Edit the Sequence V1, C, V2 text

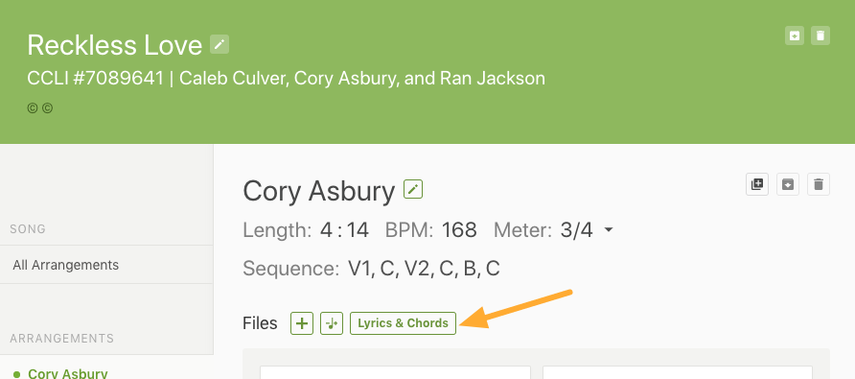[x=424, y=268]
